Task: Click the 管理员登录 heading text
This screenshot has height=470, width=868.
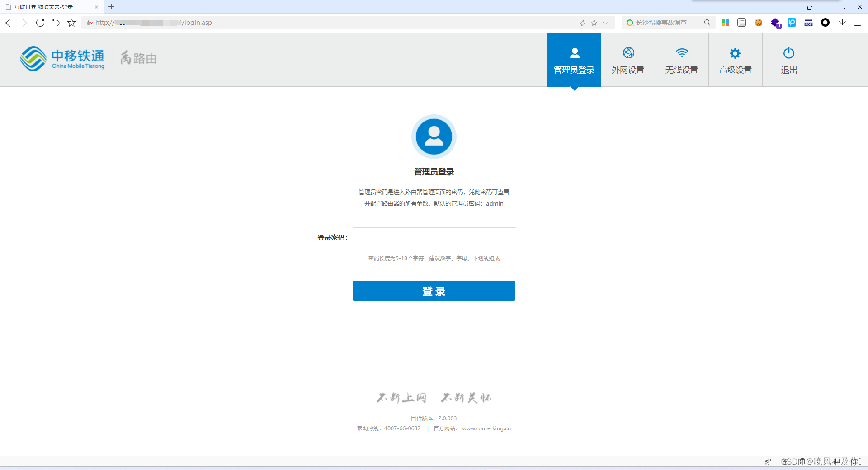Action: [x=434, y=172]
